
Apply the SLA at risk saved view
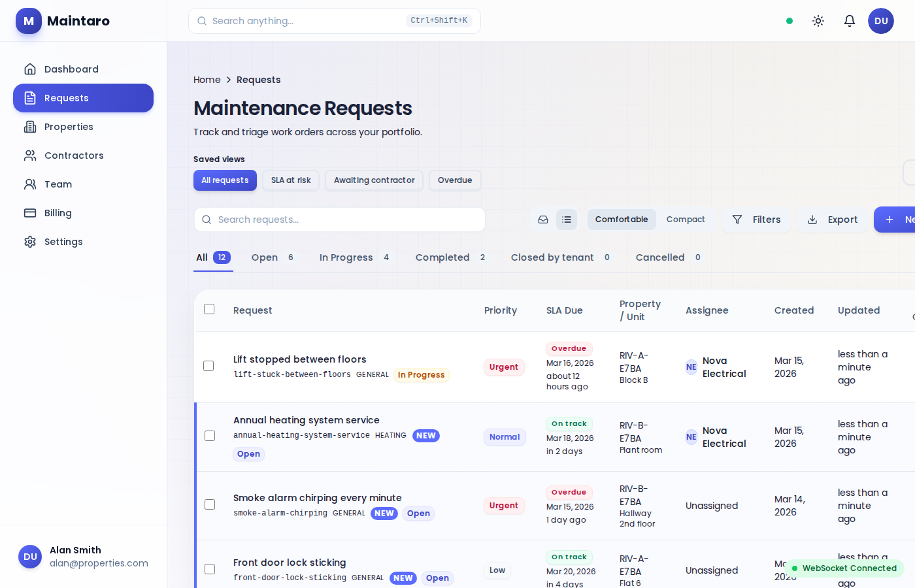pos(291,180)
